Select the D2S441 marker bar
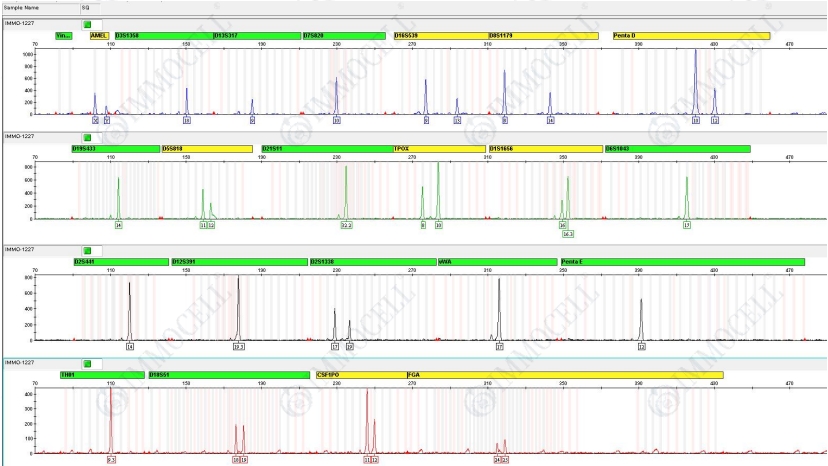 pyautogui.click(x=121, y=262)
